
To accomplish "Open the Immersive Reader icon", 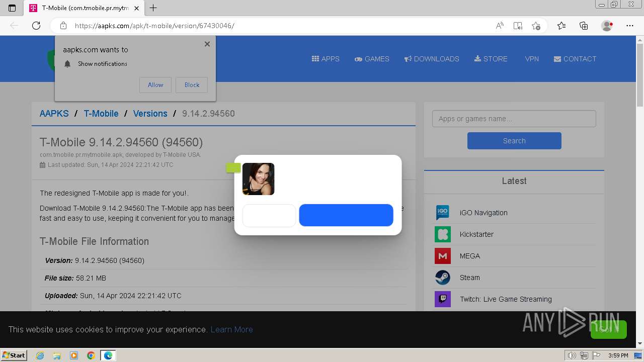I will point(518,26).
